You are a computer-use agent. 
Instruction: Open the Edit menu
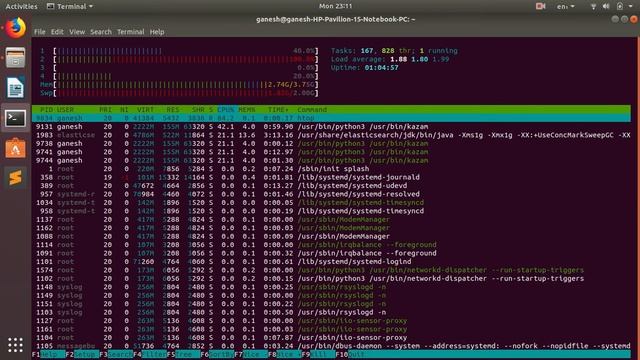point(57,32)
